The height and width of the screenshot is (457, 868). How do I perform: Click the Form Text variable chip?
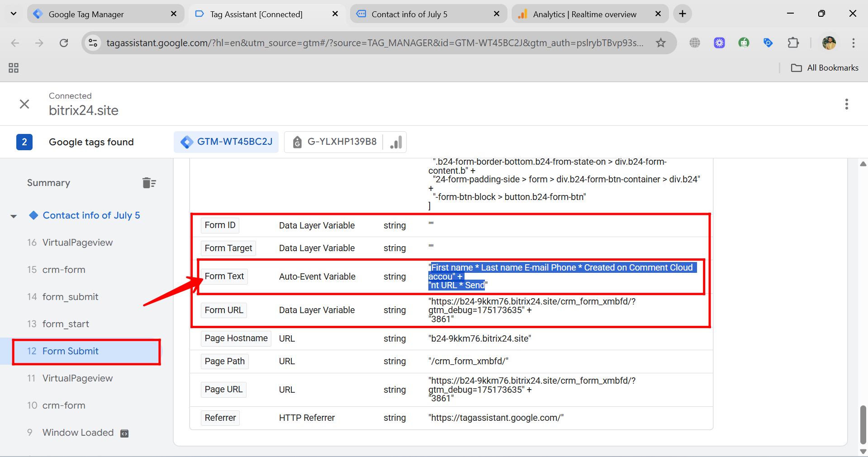(x=224, y=276)
